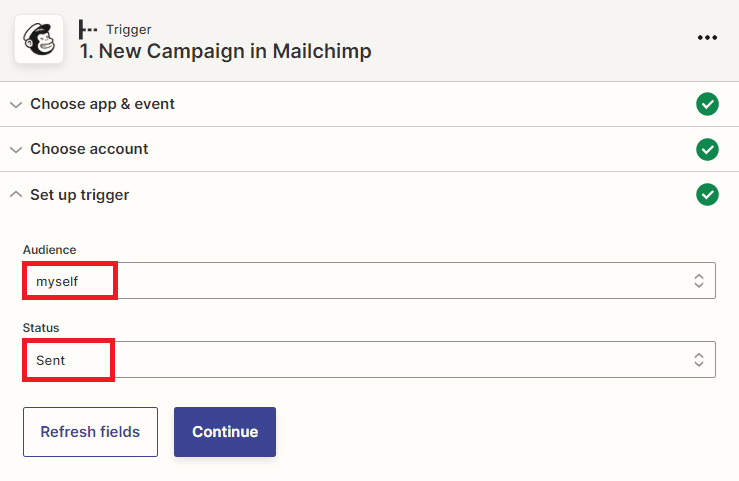This screenshot has width=739, height=481.
Task: Select the Choose account heading
Action: pyautogui.click(x=89, y=149)
